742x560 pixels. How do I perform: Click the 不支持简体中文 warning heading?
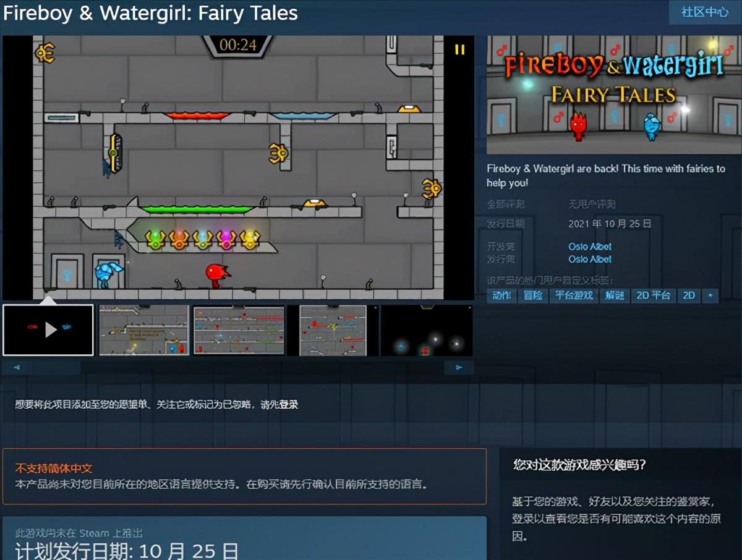click(x=54, y=469)
